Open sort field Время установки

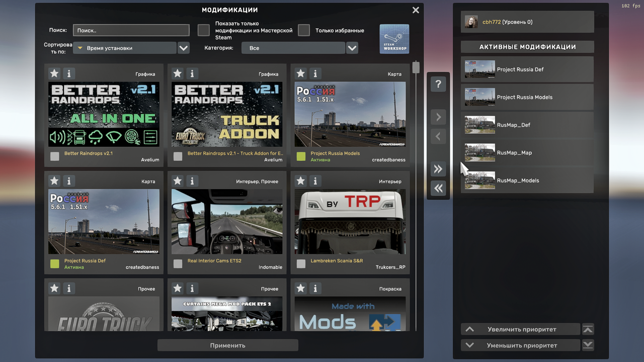[x=125, y=48]
